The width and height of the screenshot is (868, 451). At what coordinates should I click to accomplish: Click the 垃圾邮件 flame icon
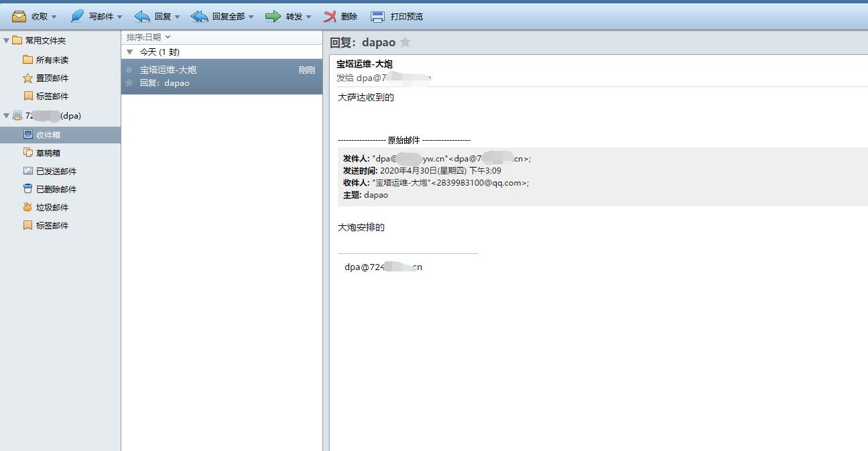(x=27, y=207)
